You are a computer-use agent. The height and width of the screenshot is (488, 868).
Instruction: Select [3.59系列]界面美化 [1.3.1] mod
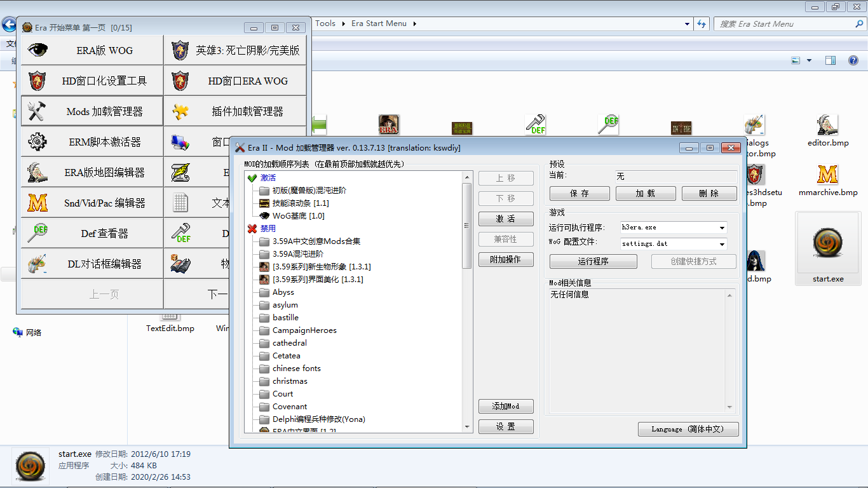click(318, 280)
